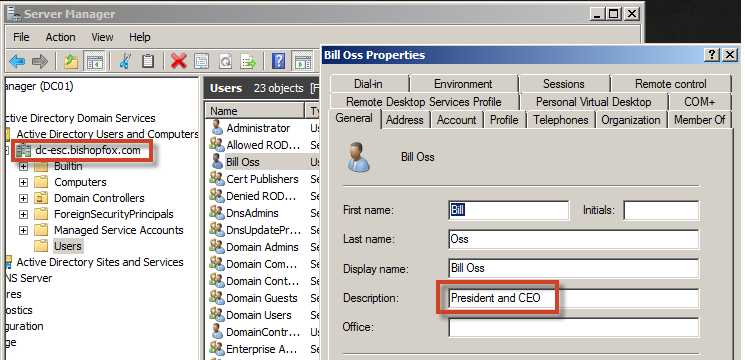This screenshot has width=745, height=360.
Task: Open the File menu
Action: tap(21, 37)
